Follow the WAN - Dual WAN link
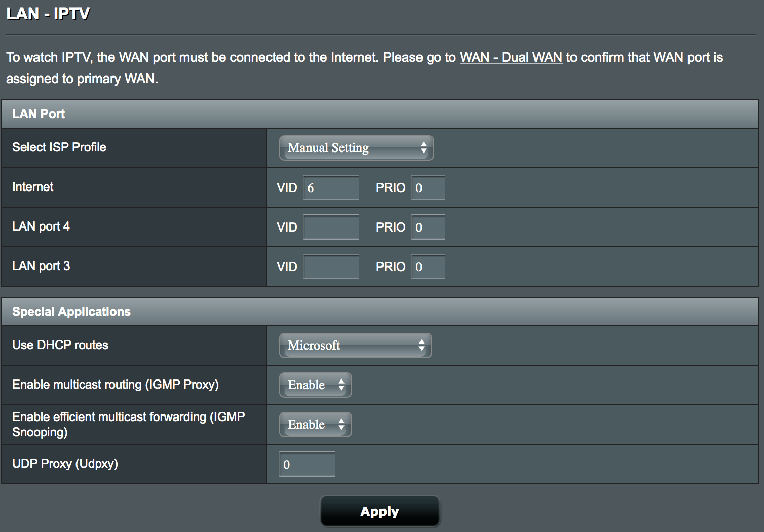764x532 pixels. (x=511, y=57)
